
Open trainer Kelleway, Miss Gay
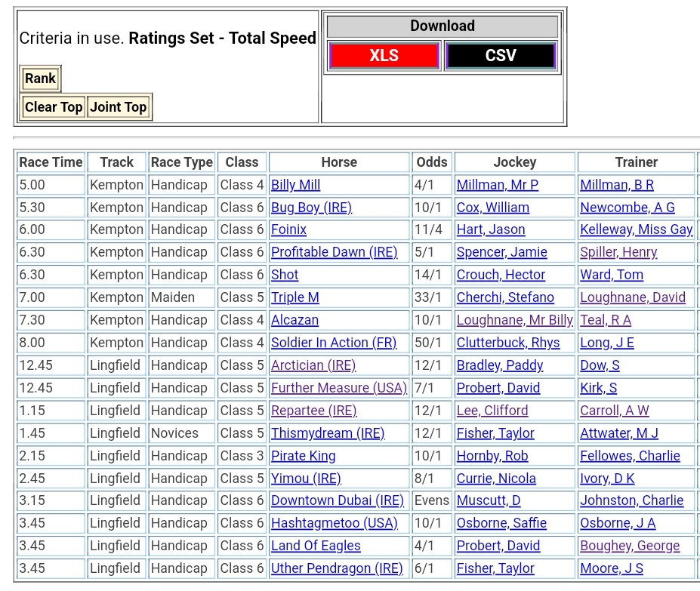coord(636,229)
